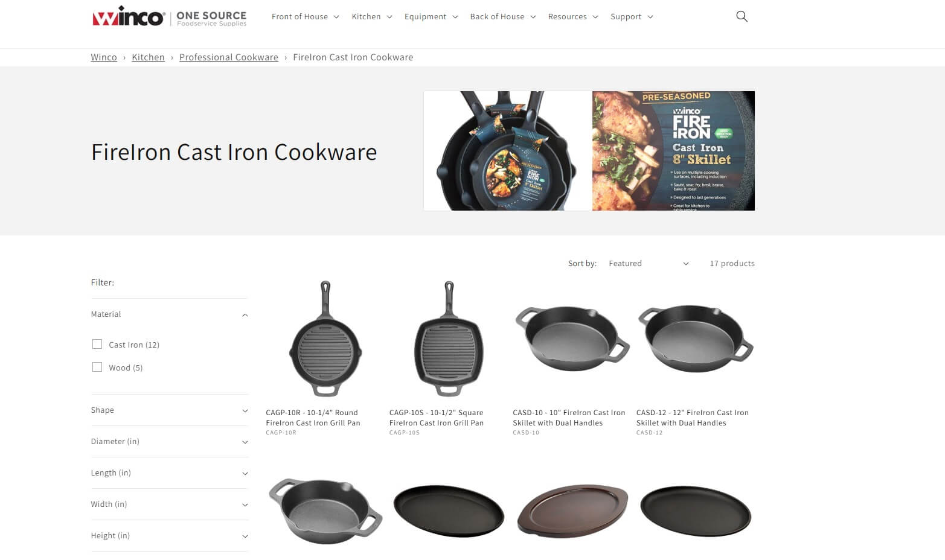Image resolution: width=945 pixels, height=560 pixels.
Task: Open the wooden oval underliner product image
Action: [572, 511]
